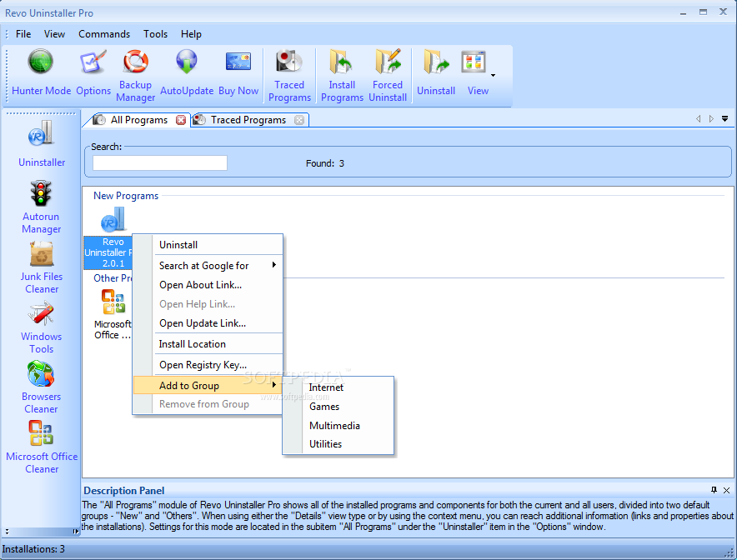Image resolution: width=737 pixels, height=560 pixels.
Task: Choose Open About Link from context menu
Action: 208,285
